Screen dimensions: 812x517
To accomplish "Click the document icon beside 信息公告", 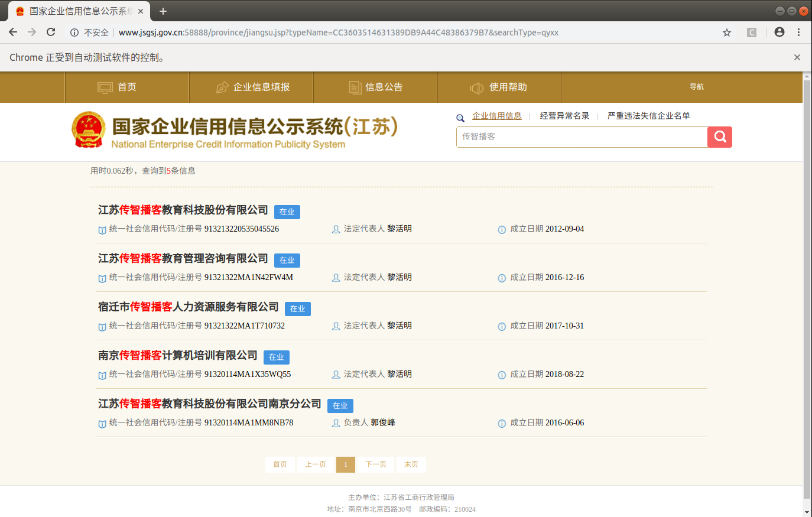I will coord(355,87).
